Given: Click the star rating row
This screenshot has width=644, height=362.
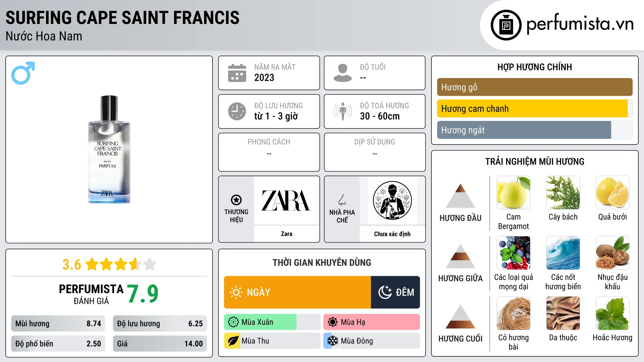Looking at the screenshot, I should click(x=120, y=264).
